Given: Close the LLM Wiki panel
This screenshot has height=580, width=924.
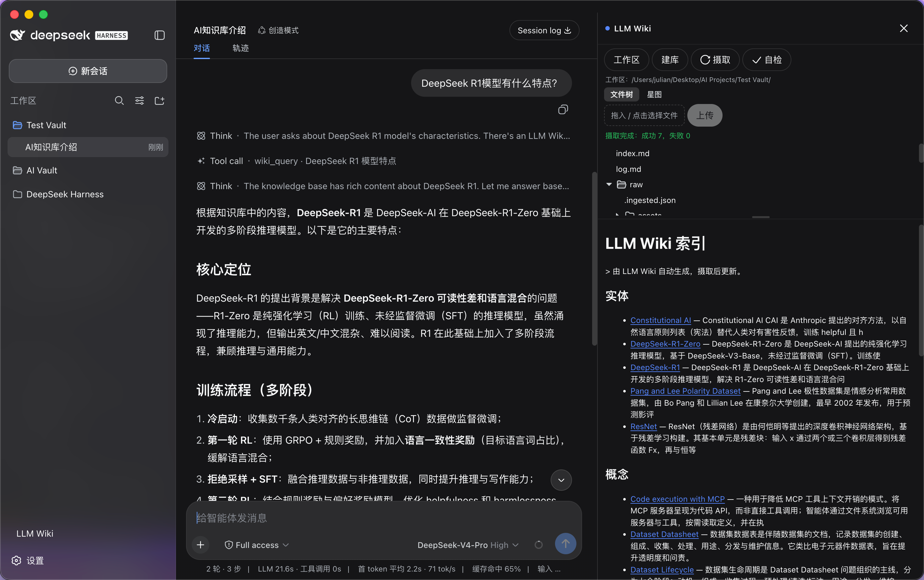Looking at the screenshot, I should (904, 28).
